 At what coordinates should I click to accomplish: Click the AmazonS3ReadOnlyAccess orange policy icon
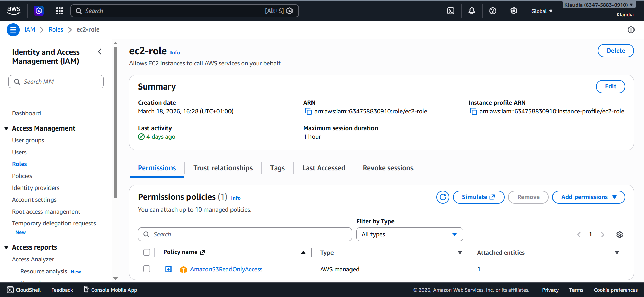tap(183, 270)
